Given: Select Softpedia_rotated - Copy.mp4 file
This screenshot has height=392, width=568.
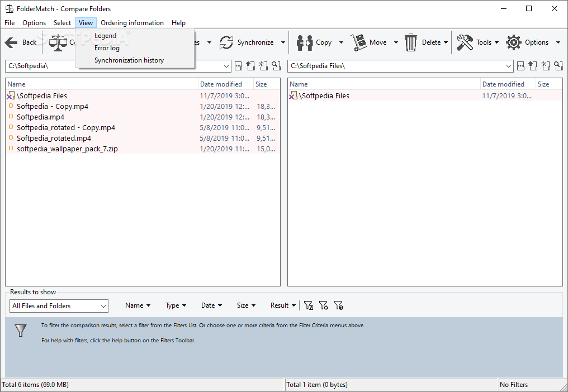Looking at the screenshot, I should [143, 127].
